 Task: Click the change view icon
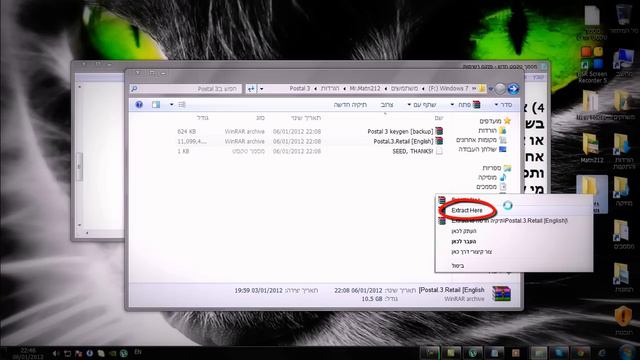[182, 105]
